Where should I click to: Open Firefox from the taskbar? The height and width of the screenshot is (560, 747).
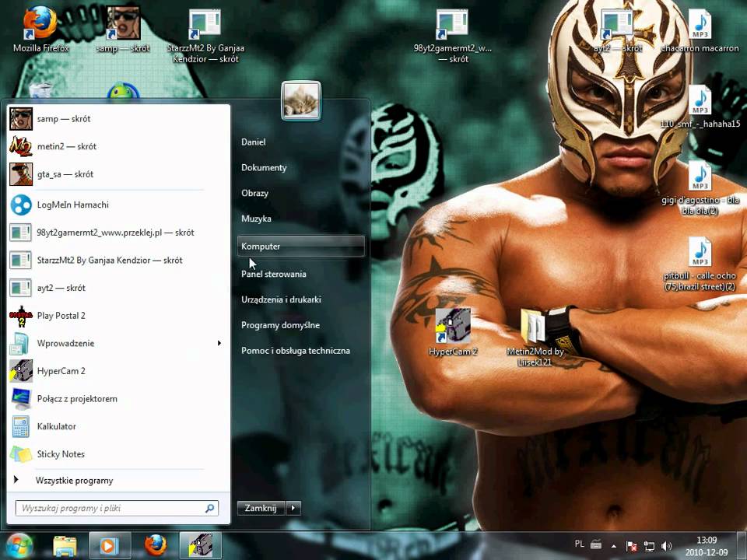156,546
